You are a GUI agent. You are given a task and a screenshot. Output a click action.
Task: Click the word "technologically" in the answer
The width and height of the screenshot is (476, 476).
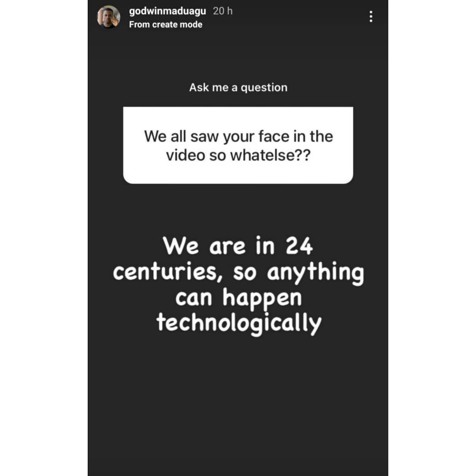[x=239, y=324]
